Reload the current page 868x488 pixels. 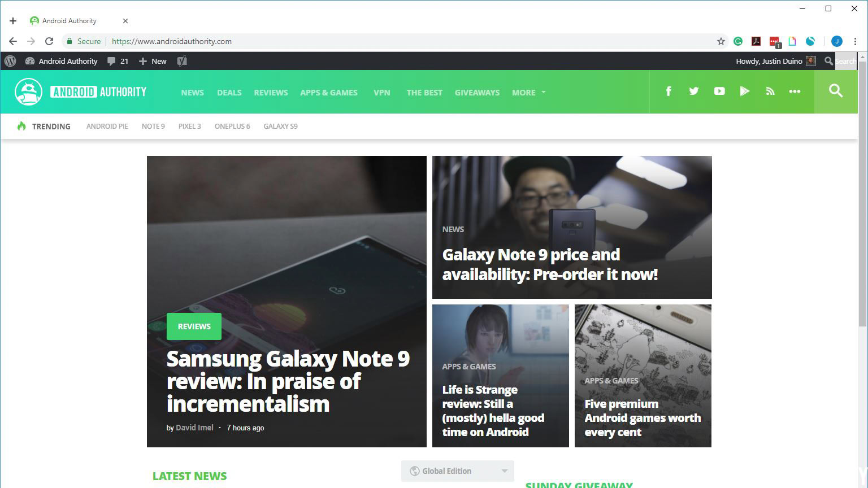click(x=49, y=41)
